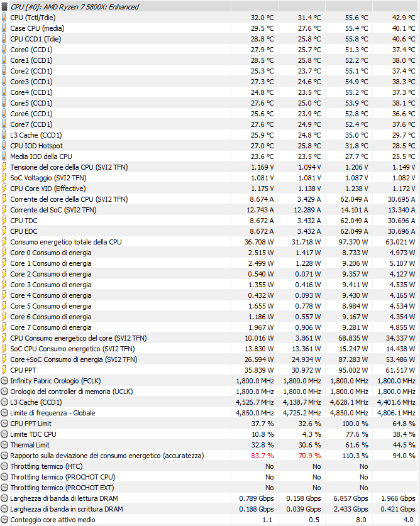This screenshot has width=420, height=526.
Task: Select the Core6 (CCD1) sensor label
Action: point(31,114)
